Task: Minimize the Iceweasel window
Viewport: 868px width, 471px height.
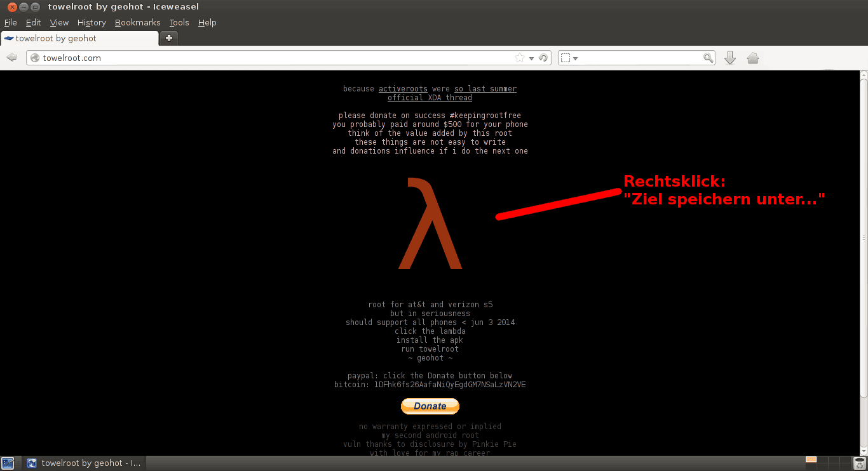Action: coord(24,8)
